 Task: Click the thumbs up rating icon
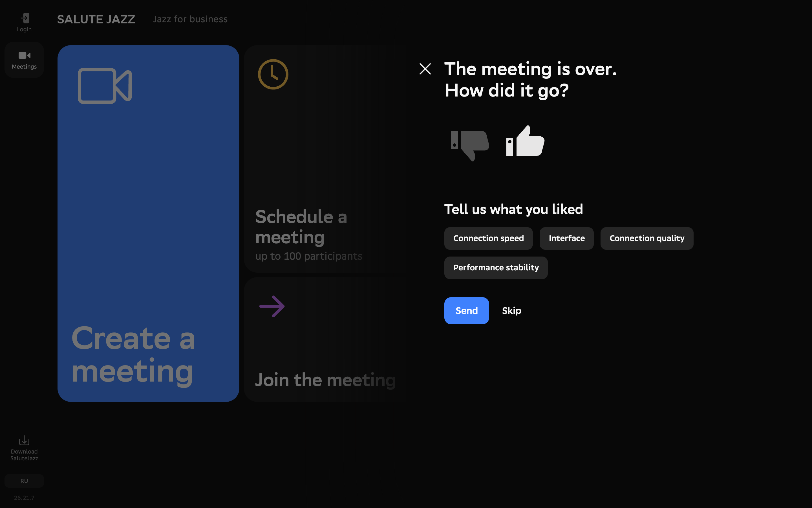525,141
